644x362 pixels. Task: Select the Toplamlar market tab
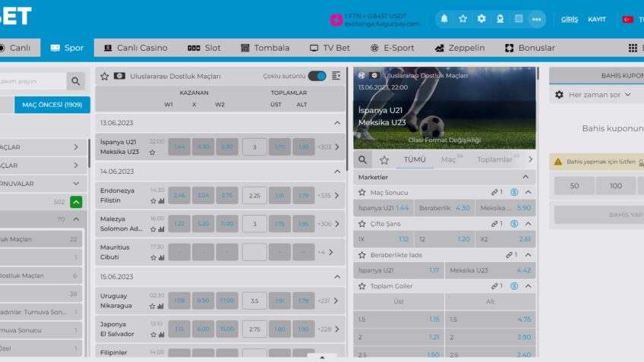[x=495, y=160]
